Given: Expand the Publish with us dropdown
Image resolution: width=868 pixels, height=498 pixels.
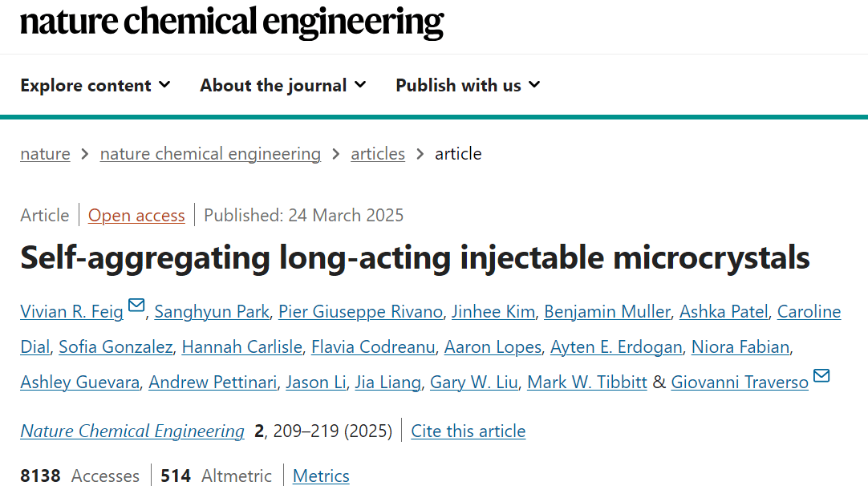Looking at the screenshot, I should [x=468, y=85].
